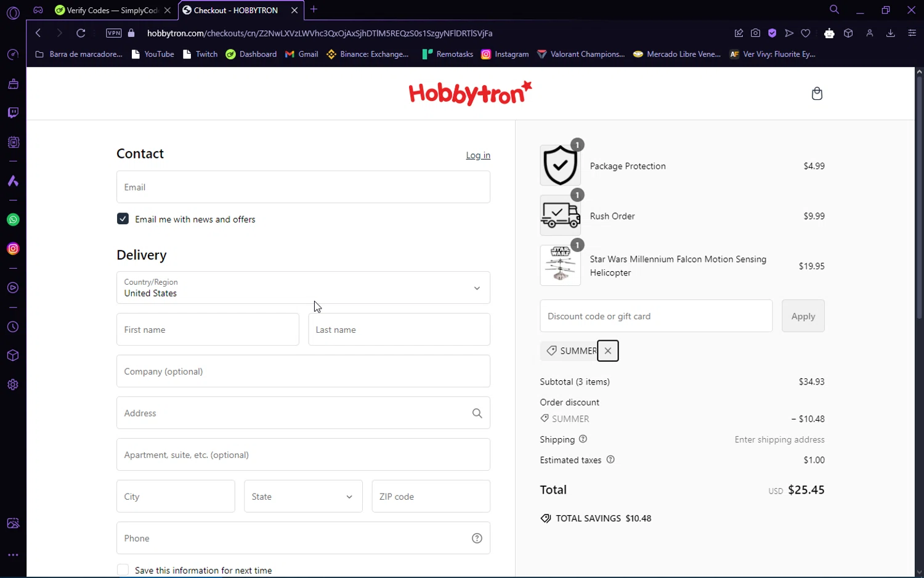This screenshot has width=924, height=578.
Task: Click the ZIP code field
Action: tap(431, 497)
